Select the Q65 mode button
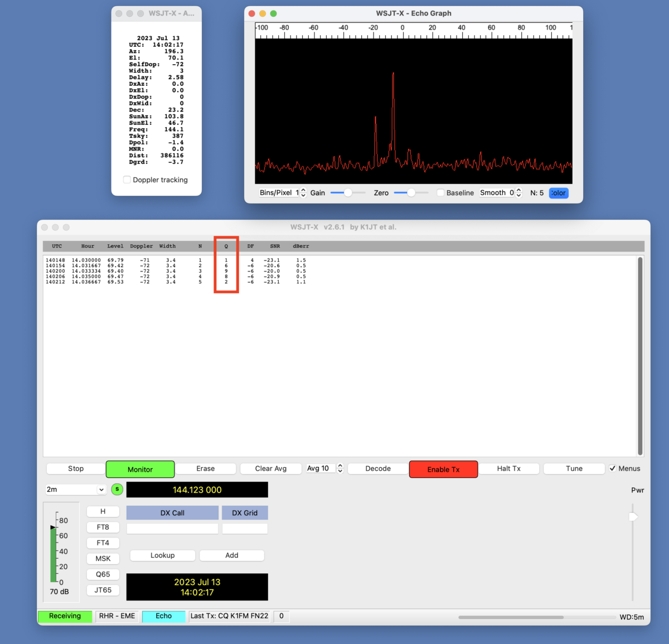The image size is (669, 644). [x=103, y=574]
